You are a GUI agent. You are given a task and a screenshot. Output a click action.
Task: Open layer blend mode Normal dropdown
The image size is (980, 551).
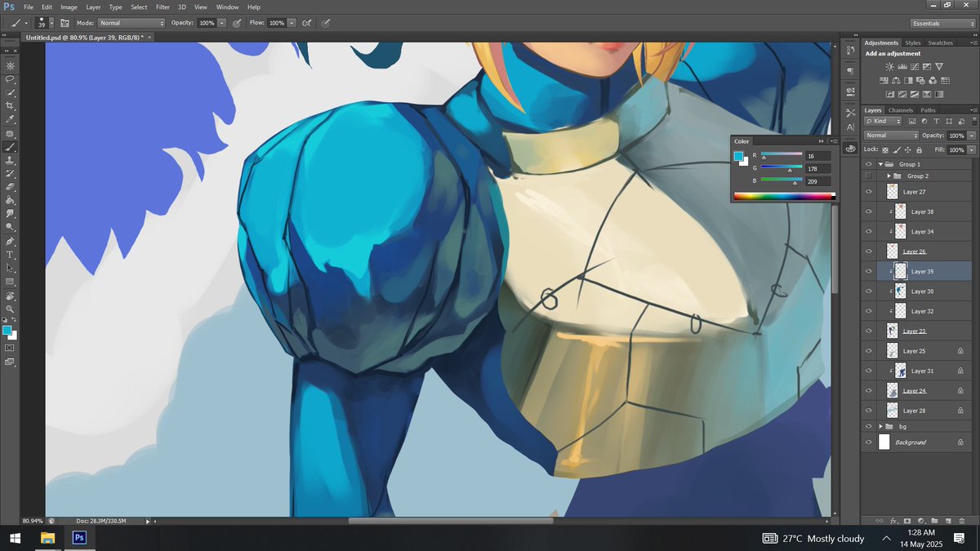coord(892,136)
